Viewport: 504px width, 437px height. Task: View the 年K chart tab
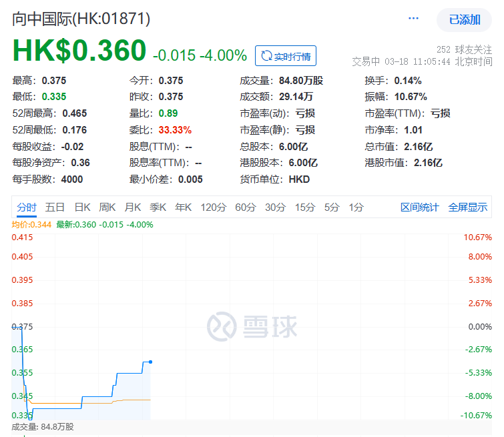click(x=183, y=207)
